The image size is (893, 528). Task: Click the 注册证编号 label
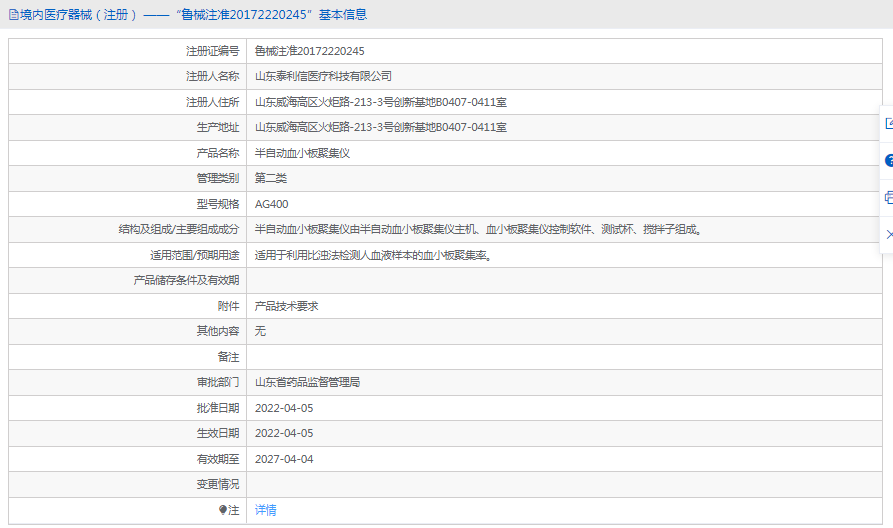click(x=212, y=51)
